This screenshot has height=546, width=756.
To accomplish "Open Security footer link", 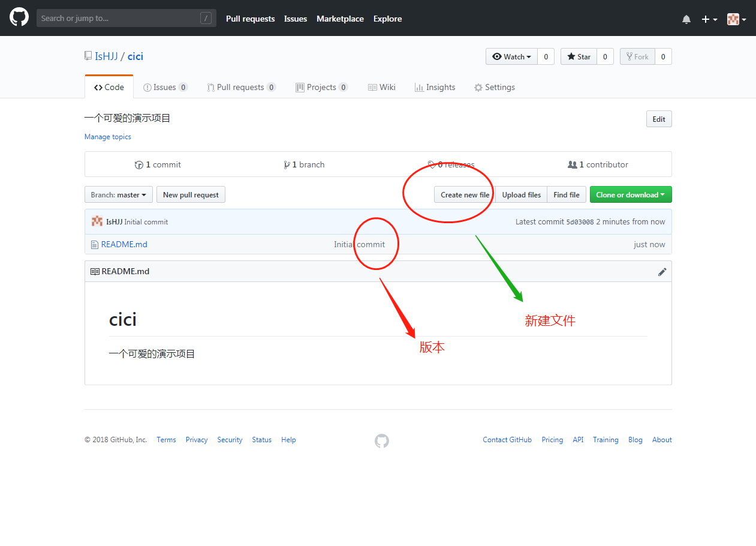I will 230,440.
